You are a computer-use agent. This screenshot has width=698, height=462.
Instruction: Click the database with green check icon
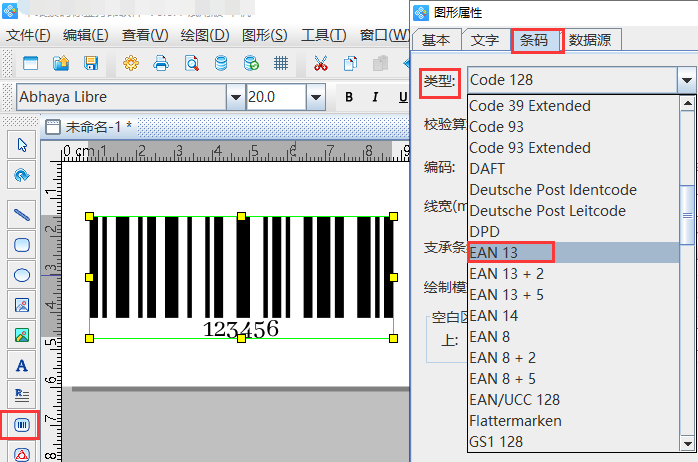[251, 63]
